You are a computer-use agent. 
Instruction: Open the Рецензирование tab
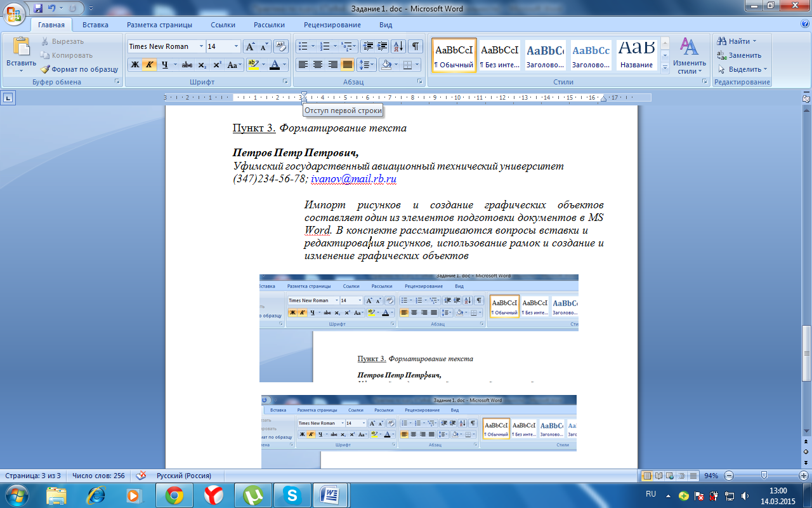point(332,25)
